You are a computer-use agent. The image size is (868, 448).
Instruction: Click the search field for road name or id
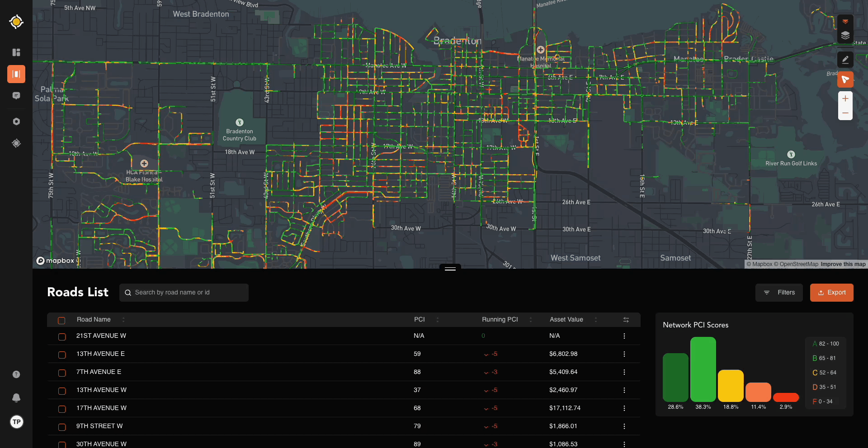click(184, 292)
